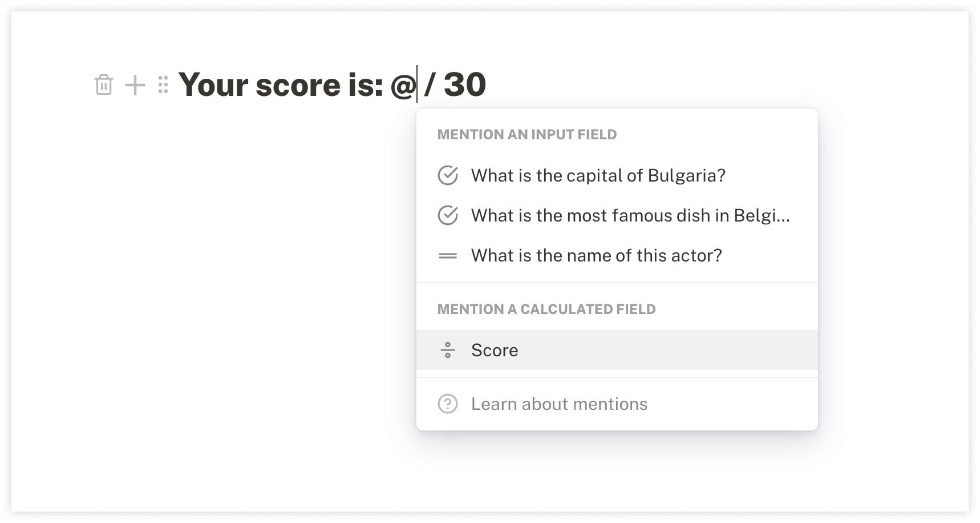Click checkmark icon beside Belgium dish question
980x523 pixels.
(448, 215)
